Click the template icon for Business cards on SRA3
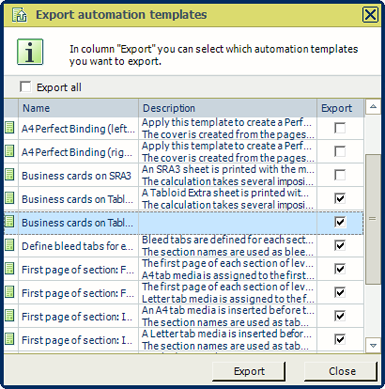Viewport: 385px width, 389px height. (x=10, y=175)
